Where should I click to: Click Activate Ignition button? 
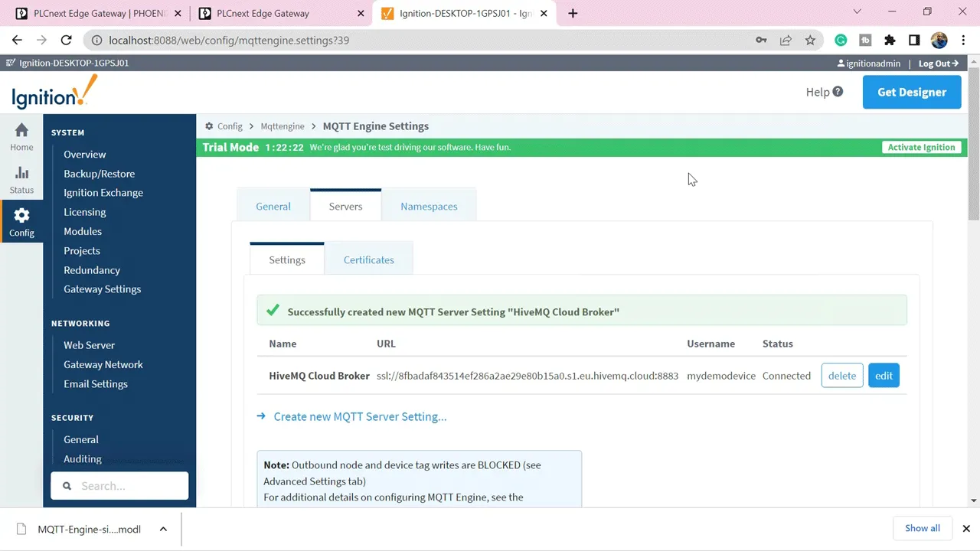pyautogui.click(x=921, y=147)
